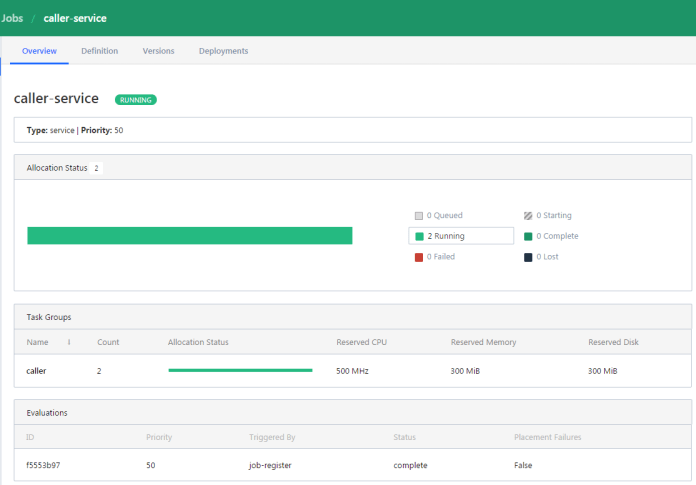Open the Definition tab
This screenshot has width=696, height=485.
[x=99, y=51]
